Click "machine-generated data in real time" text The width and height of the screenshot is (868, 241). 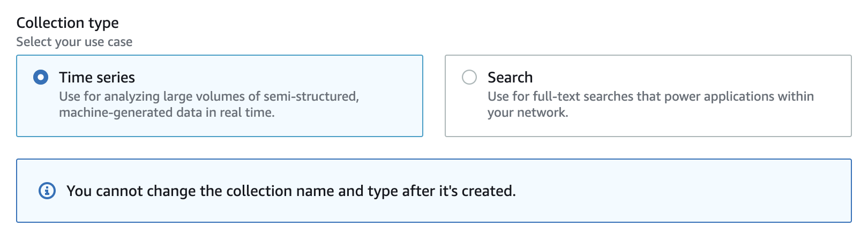[167, 113]
